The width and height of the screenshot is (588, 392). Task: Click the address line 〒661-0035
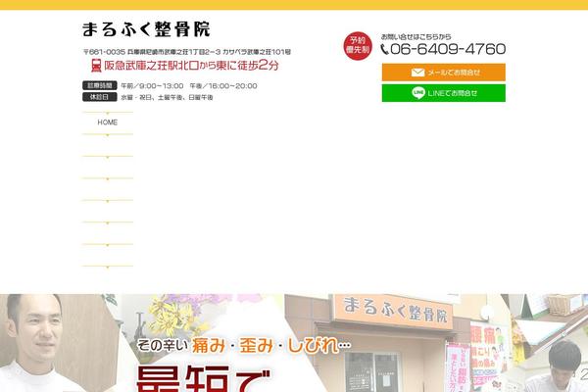(x=187, y=52)
